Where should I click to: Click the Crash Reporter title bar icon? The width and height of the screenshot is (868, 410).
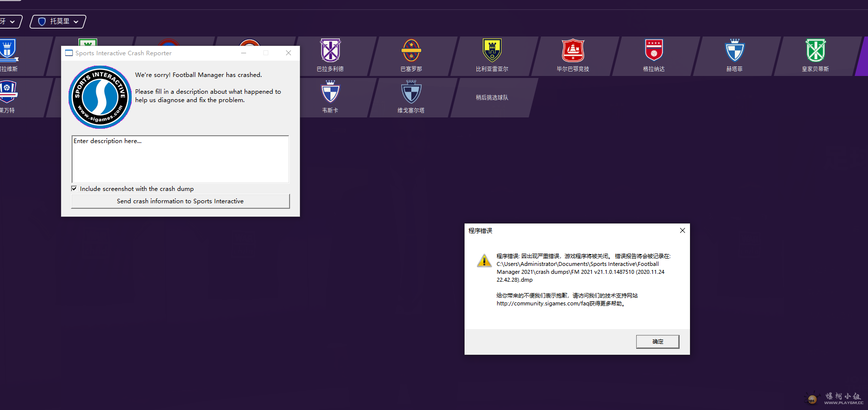coord(69,53)
